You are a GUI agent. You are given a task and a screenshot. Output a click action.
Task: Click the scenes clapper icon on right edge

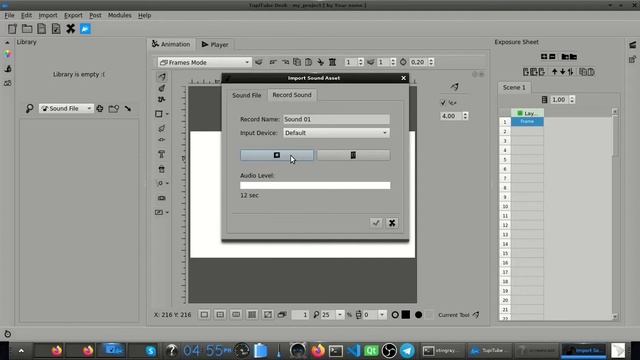click(x=633, y=45)
